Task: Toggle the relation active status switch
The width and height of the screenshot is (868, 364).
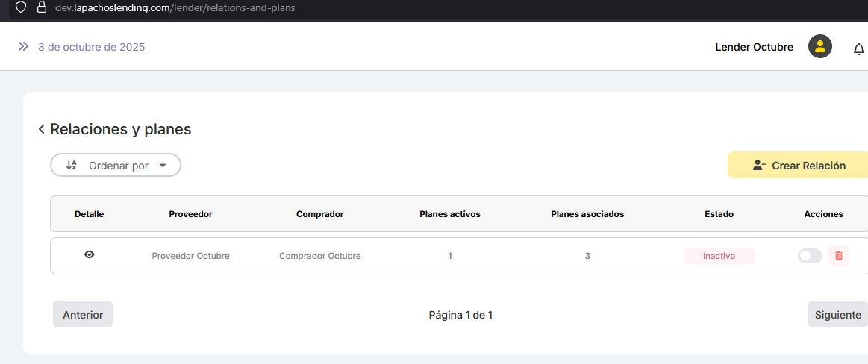Action: [x=810, y=256]
